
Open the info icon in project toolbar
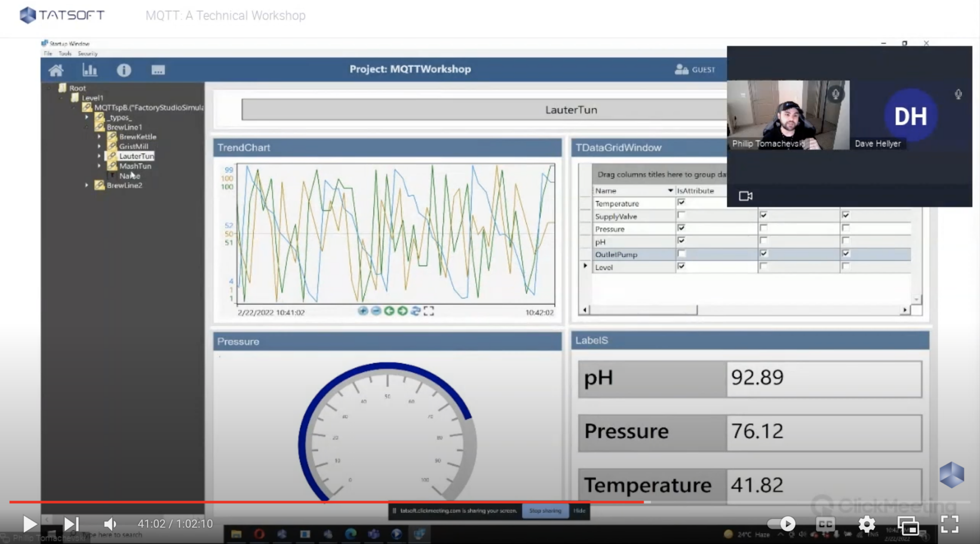pos(124,70)
